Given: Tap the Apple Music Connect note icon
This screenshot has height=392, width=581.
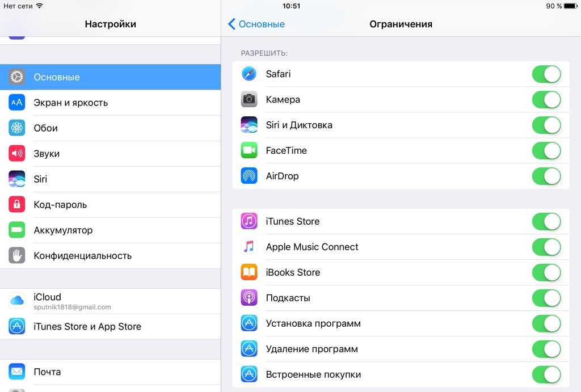Looking at the screenshot, I should [x=249, y=247].
